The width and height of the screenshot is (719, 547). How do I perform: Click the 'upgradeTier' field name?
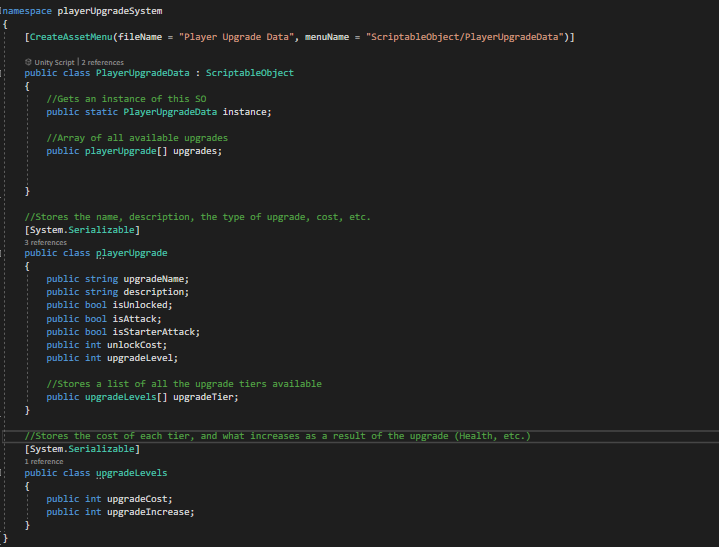(x=203, y=397)
